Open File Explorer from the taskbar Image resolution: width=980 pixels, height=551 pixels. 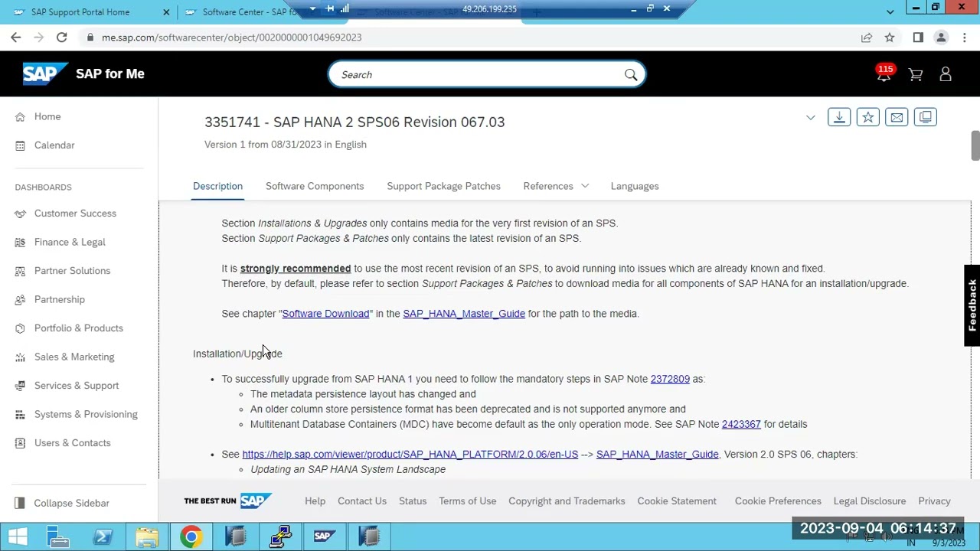coord(147,536)
